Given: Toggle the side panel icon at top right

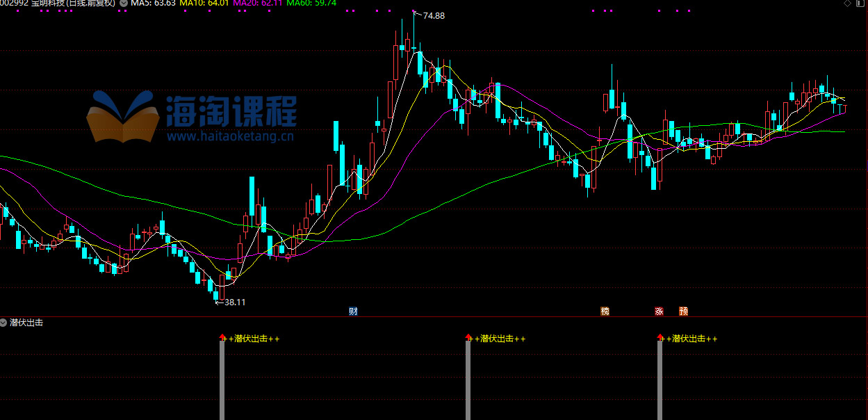Looking at the screenshot, I should tap(860, 3).
